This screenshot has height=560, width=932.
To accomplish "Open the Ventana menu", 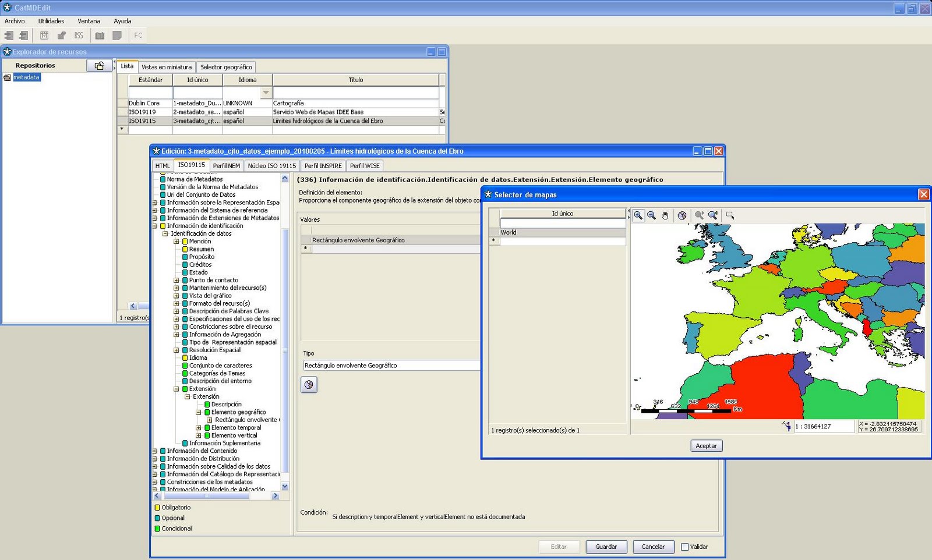I will [x=89, y=21].
